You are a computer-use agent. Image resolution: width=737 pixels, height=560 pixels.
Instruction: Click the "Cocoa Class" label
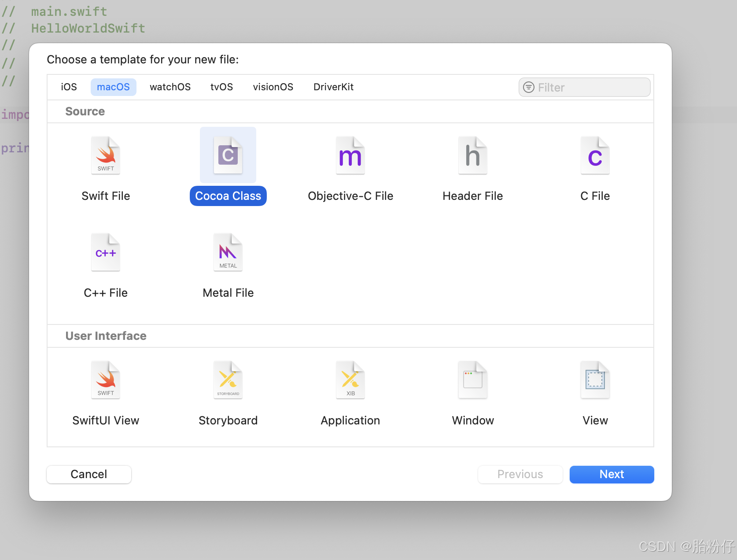(228, 196)
